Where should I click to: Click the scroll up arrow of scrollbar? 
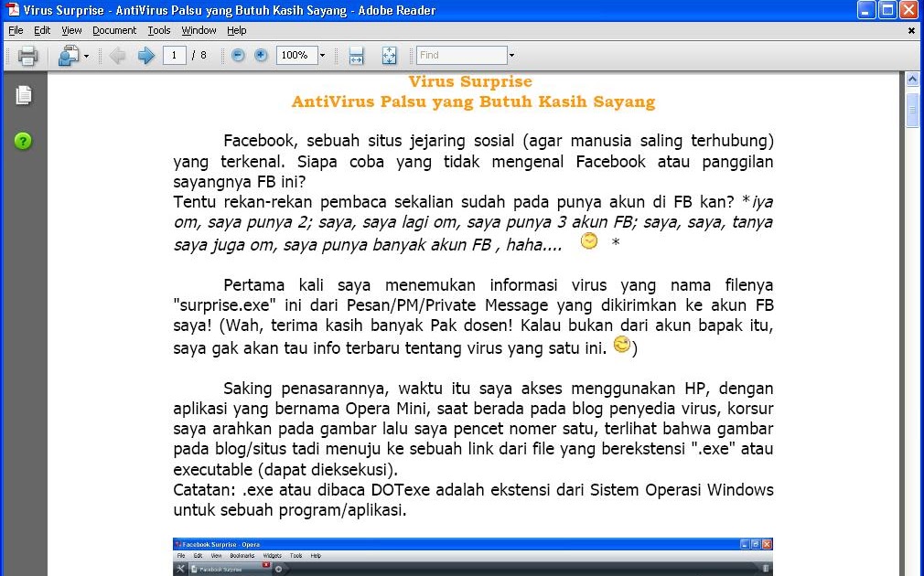point(912,79)
